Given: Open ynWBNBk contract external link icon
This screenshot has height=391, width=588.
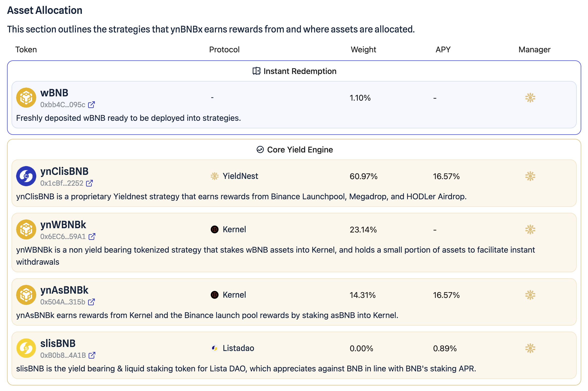Looking at the screenshot, I should pos(92,237).
